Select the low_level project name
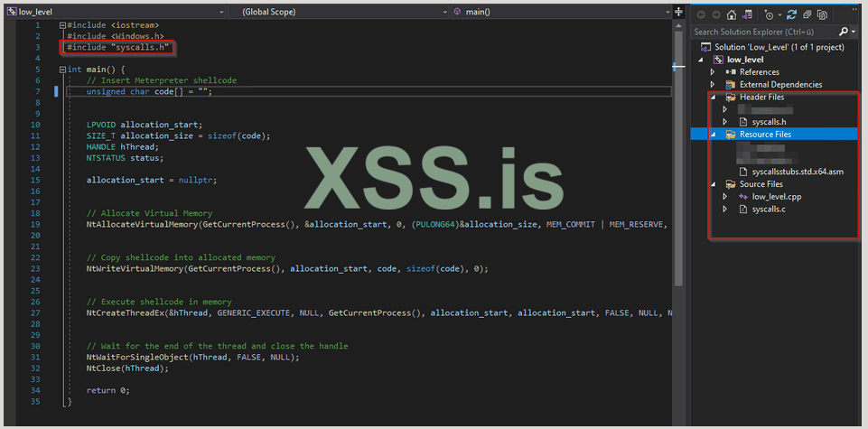Screen dimensions: 868x429 746,60
